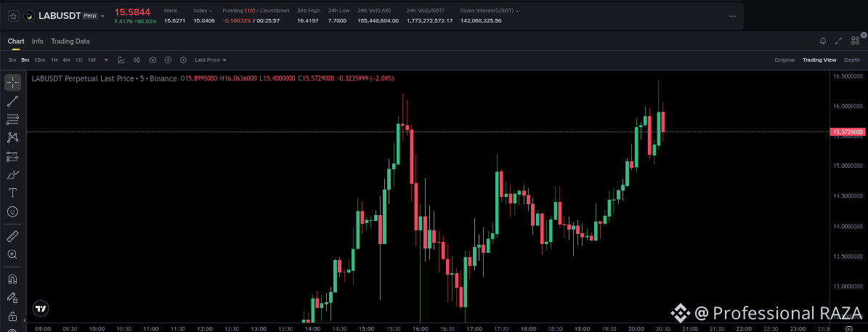Select the XABCD pattern tool

coord(13,137)
